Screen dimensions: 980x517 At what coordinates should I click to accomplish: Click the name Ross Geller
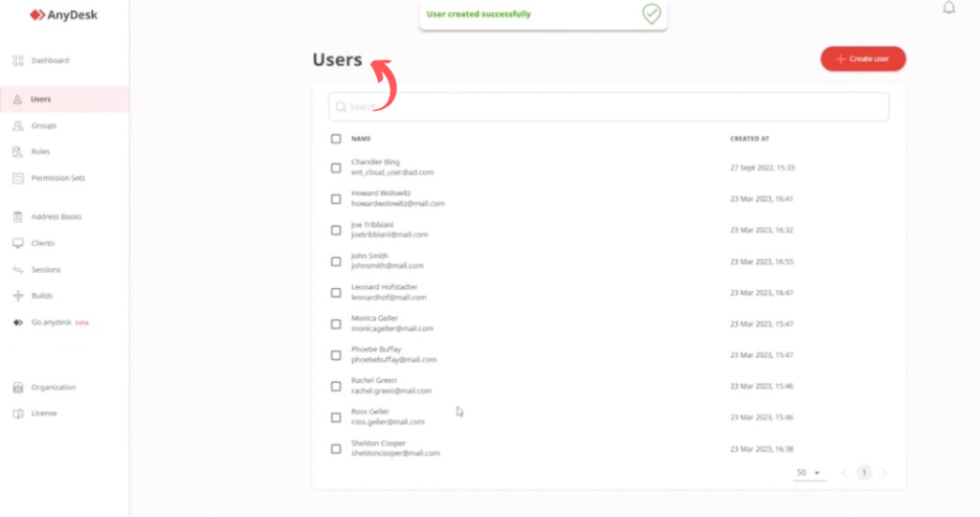click(x=370, y=412)
